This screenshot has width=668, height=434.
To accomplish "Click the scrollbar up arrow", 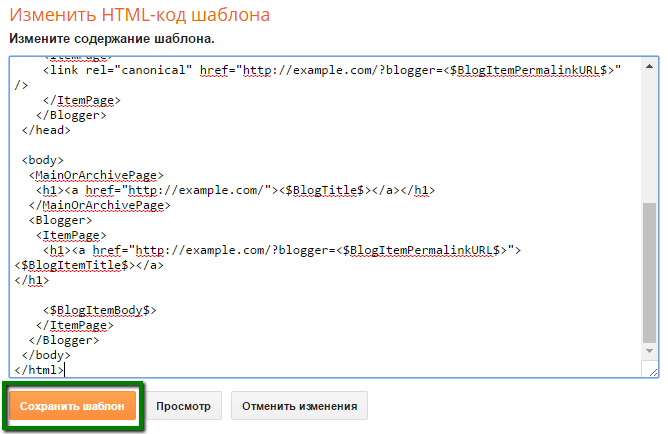I will 650,64.
